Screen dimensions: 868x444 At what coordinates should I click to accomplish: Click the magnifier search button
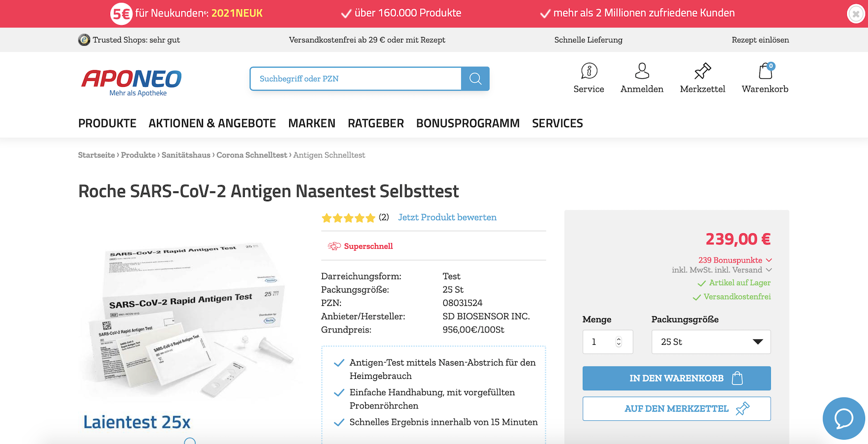coord(475,79)
